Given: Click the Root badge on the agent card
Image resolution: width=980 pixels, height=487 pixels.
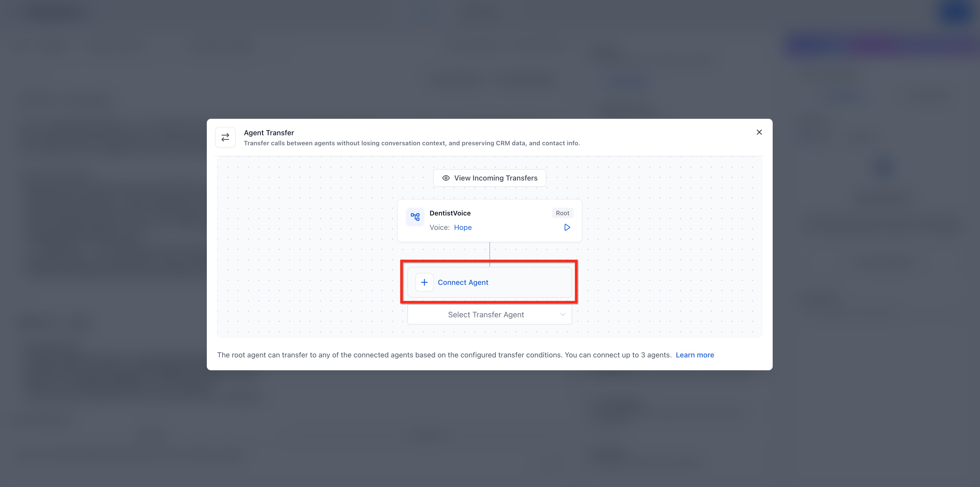Looking at the screenshot, I should tap(562, 213).
